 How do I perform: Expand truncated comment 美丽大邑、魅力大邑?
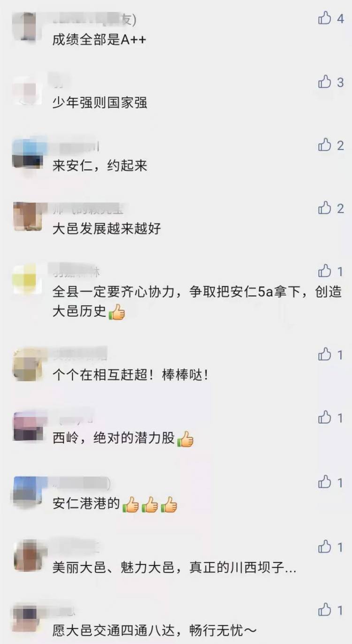click(x=174, y=568)
